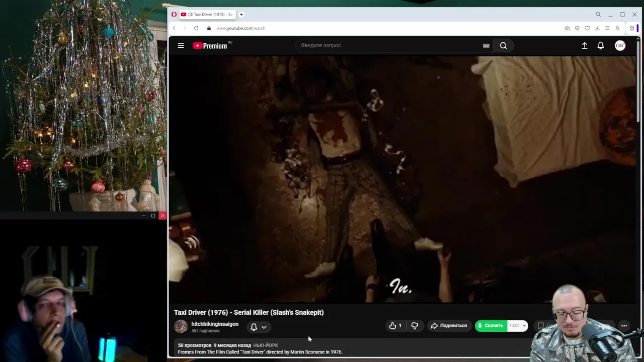Image resolution: width=644 pixels, height=362 pixels.
Task: Open YouTube notifications bell
Action: coord(601,46)
